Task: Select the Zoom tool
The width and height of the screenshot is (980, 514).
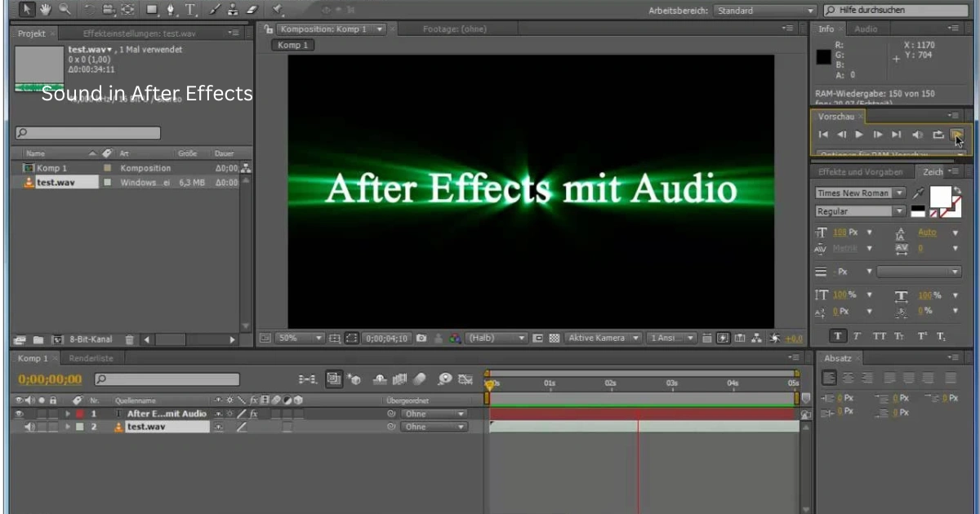Action: [65, 10]
